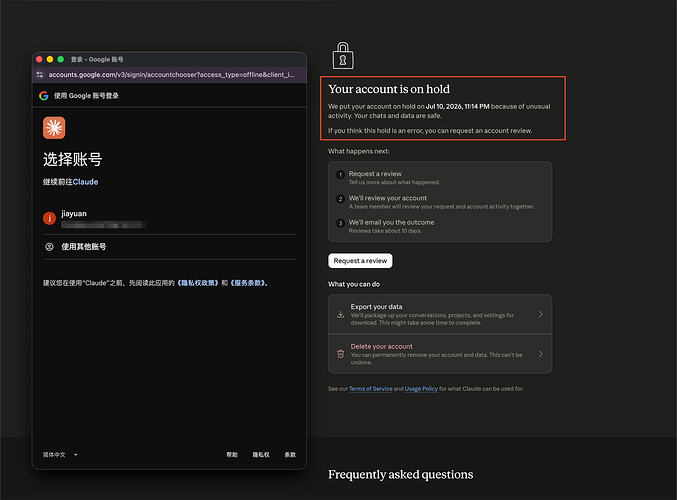Open the 服务条款 link
677x500 pixels.
248,283
